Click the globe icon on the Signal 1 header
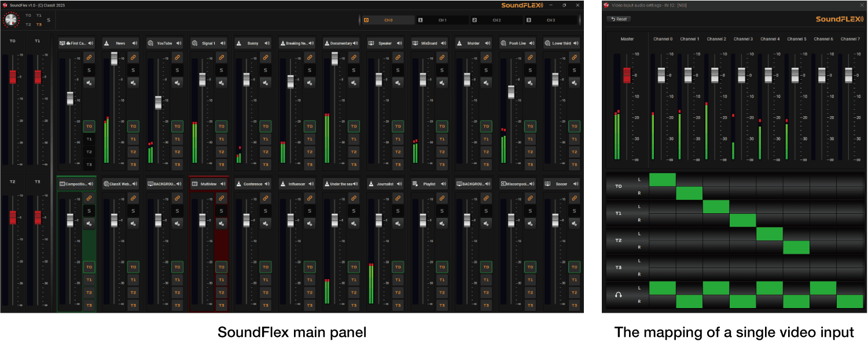The image size is (868, 341). tap(194, 43)
